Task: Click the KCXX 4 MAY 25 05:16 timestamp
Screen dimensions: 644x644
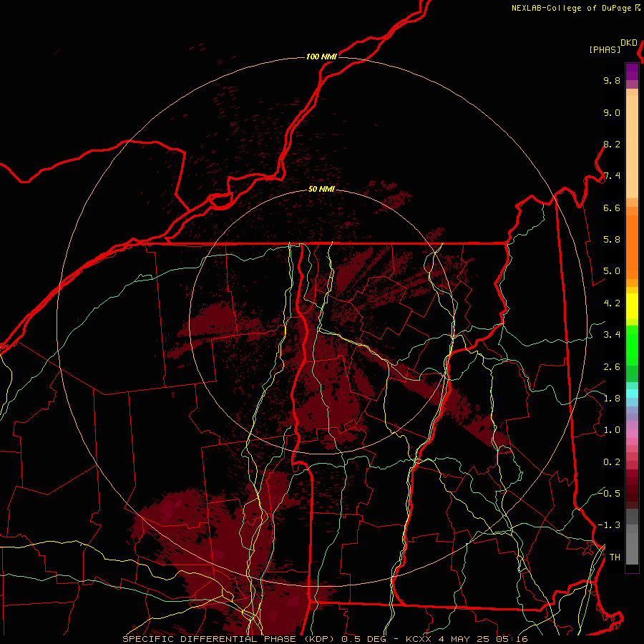Action: tap(467, 639)
